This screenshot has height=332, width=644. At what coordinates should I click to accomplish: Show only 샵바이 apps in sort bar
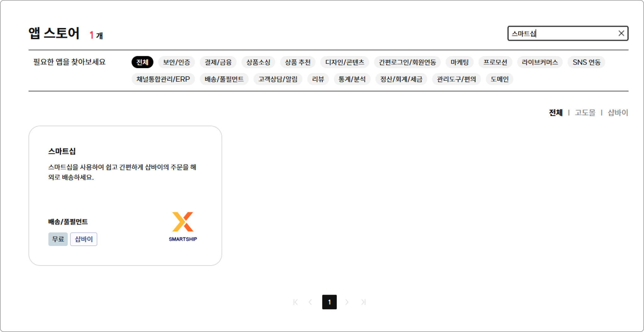pyautogui.click(x=618, y=112)
